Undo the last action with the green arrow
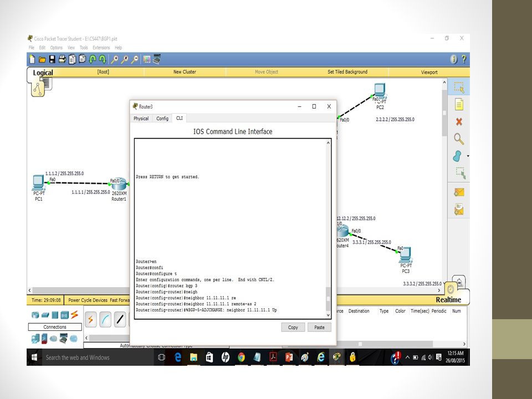Screen dimensions: 532x399 (x=93, y=59)
